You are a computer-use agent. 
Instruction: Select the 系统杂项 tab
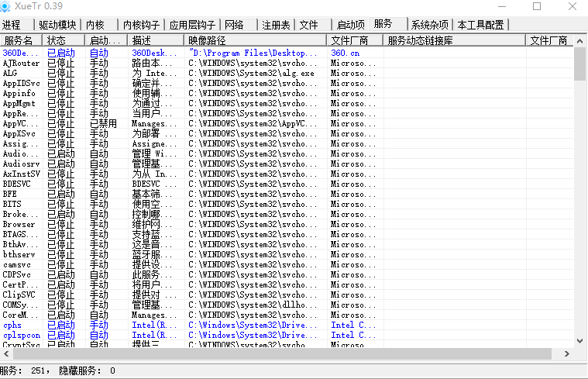[431, 25]
